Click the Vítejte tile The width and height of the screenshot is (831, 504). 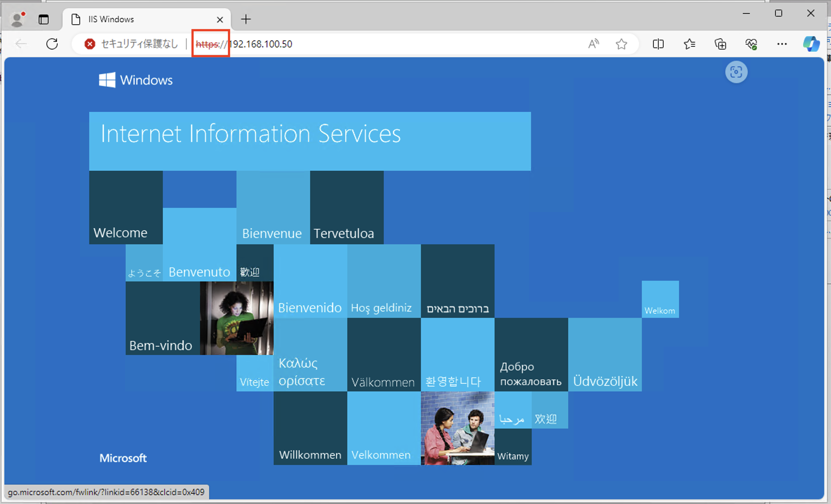pyautogui.click(x=255, y=373)
